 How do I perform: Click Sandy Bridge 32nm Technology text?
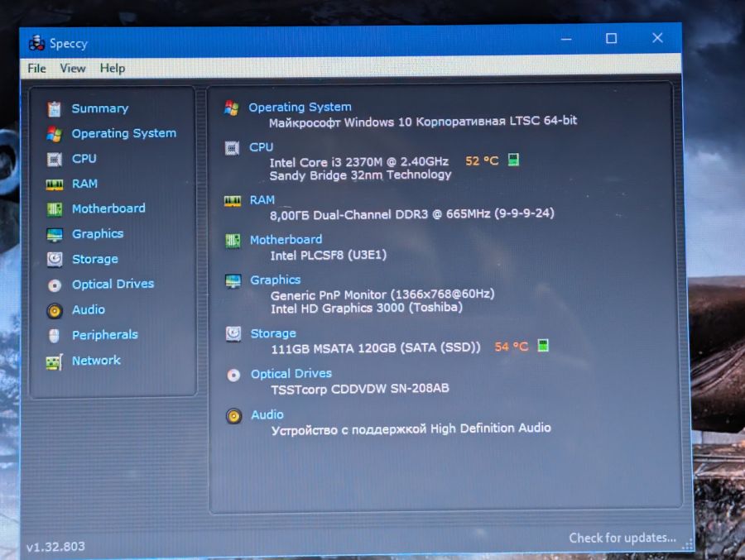[x=360, y=175]
